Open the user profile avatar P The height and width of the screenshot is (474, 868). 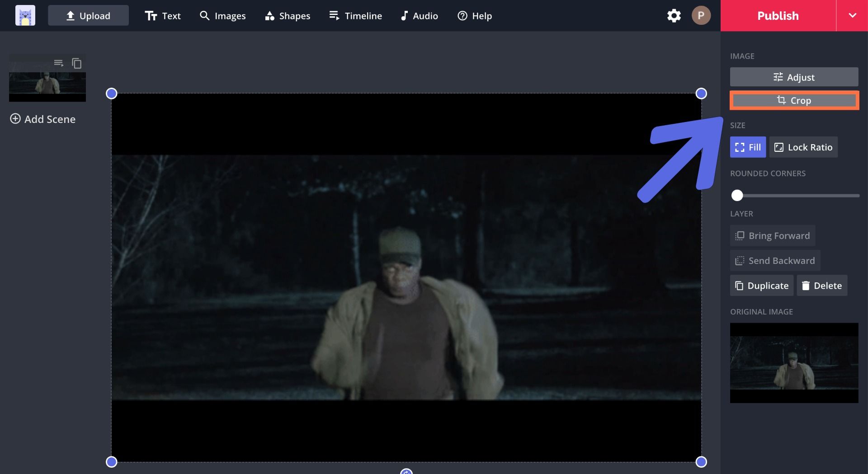(x=701, y=16)
